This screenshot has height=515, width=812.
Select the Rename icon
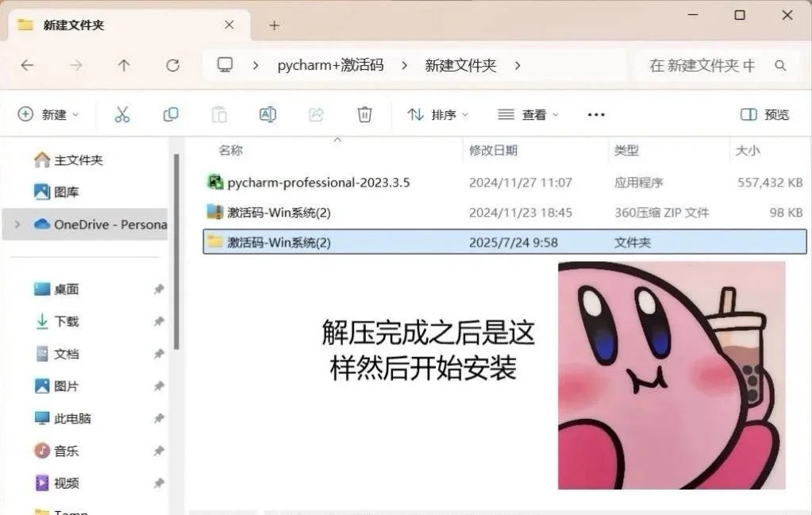tap(267, 113)
